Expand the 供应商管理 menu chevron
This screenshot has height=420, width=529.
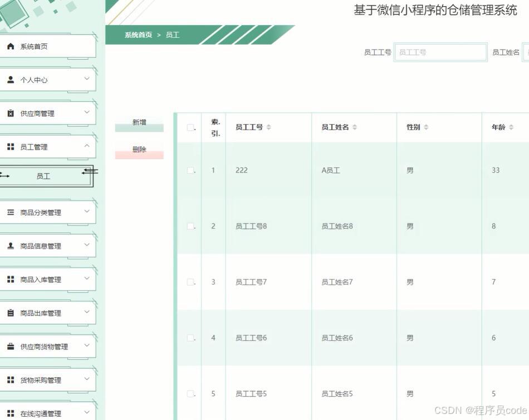[87, 113]
